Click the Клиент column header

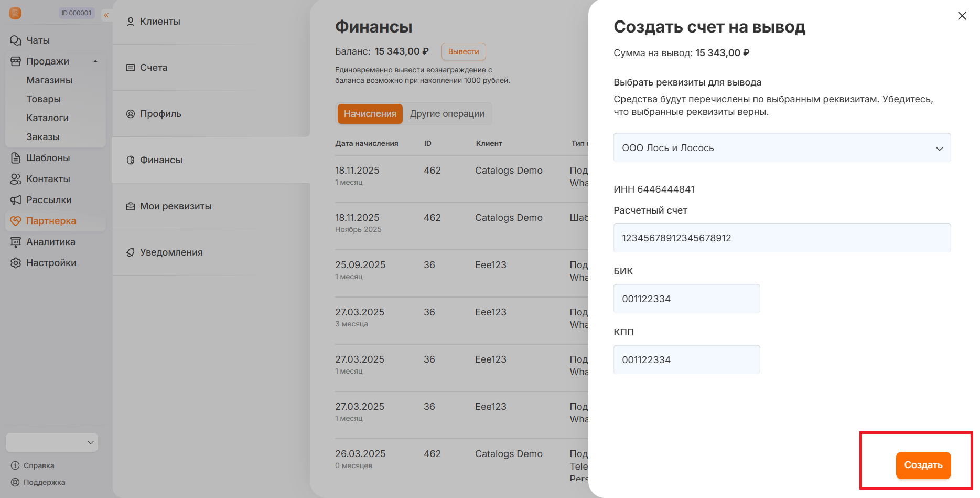coord(489,143)
